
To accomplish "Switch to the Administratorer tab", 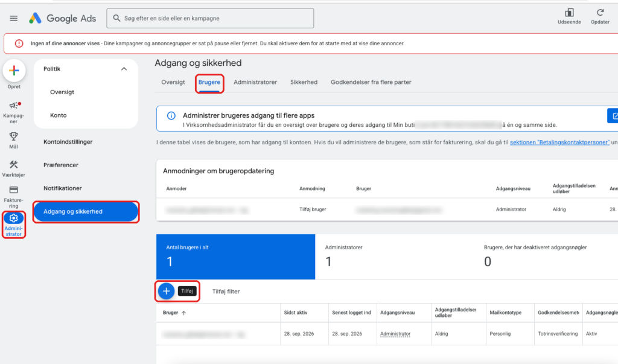I will pos(255,82).
